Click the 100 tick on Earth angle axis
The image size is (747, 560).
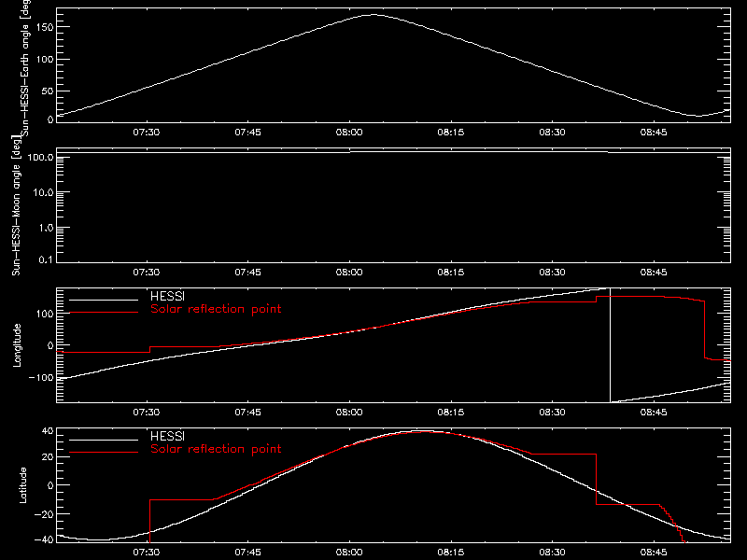(x=44, y=60)
